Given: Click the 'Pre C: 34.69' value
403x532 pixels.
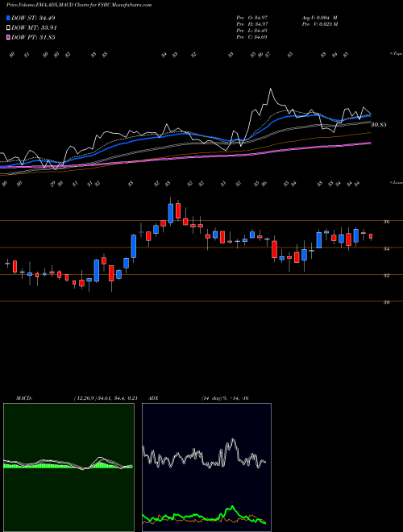Looking at the screenshot, I should point(252,37).
